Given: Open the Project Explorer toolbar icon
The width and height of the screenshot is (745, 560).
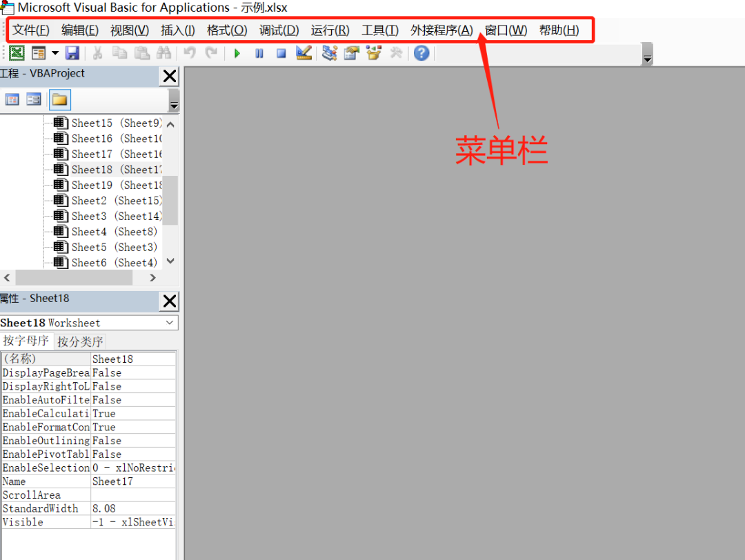Looking at the screenshot, I should (329, 52).
